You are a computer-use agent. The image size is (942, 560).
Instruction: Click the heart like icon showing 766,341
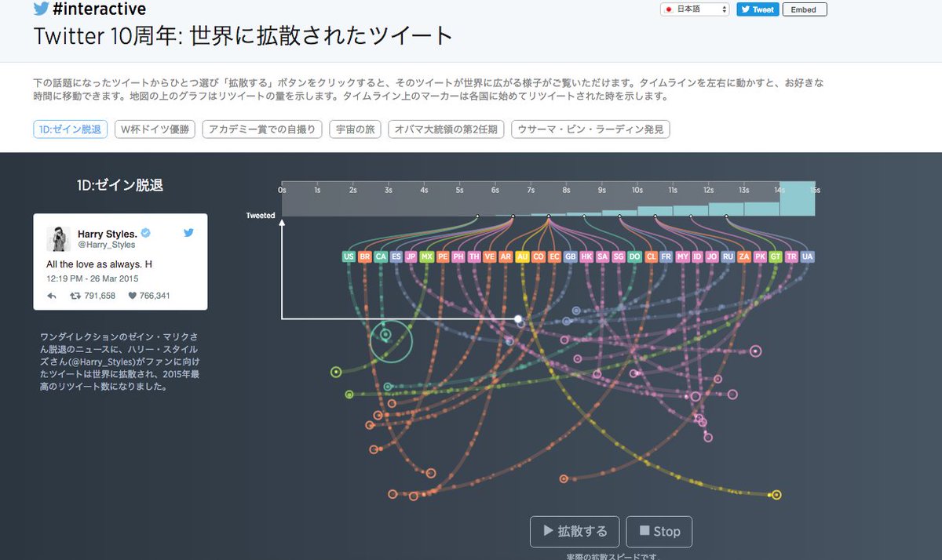tap(132, 296)
